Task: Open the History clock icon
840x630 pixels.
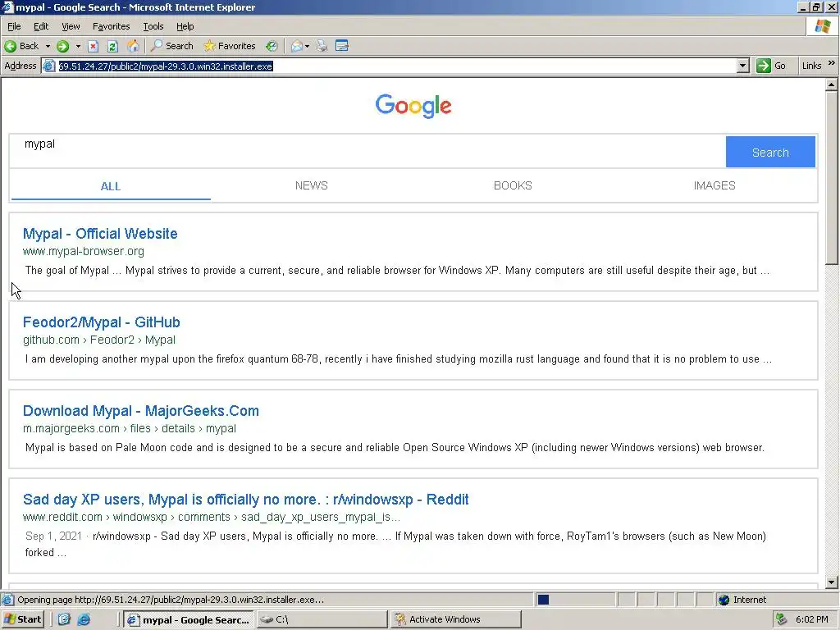Action: click(272, 46)
